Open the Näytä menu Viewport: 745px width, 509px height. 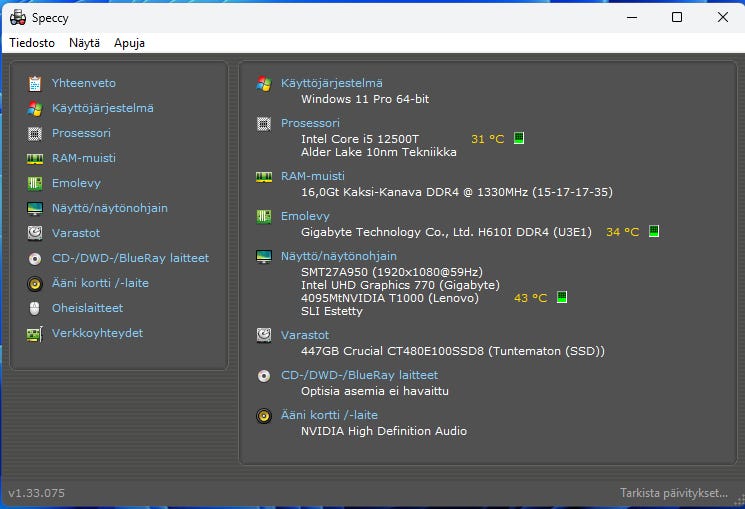(84, 43)
